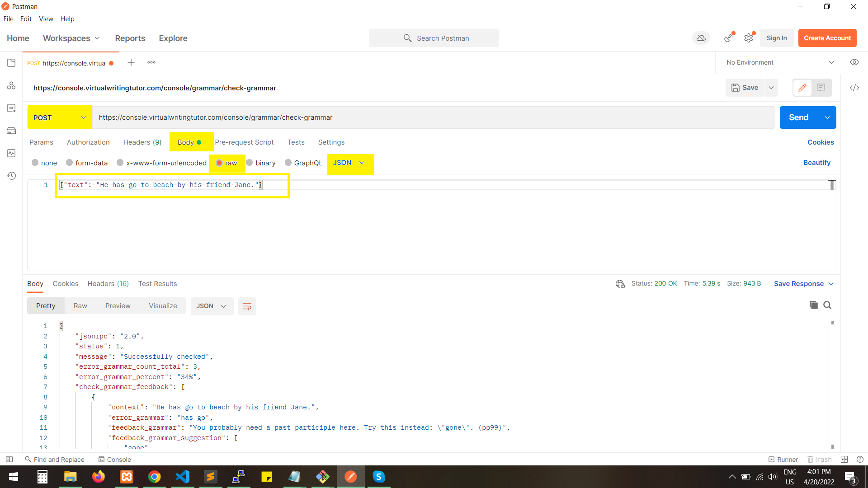Expand the Save Response dropdown
Viewport: 868px width, 488px height.
pos(831,284)
